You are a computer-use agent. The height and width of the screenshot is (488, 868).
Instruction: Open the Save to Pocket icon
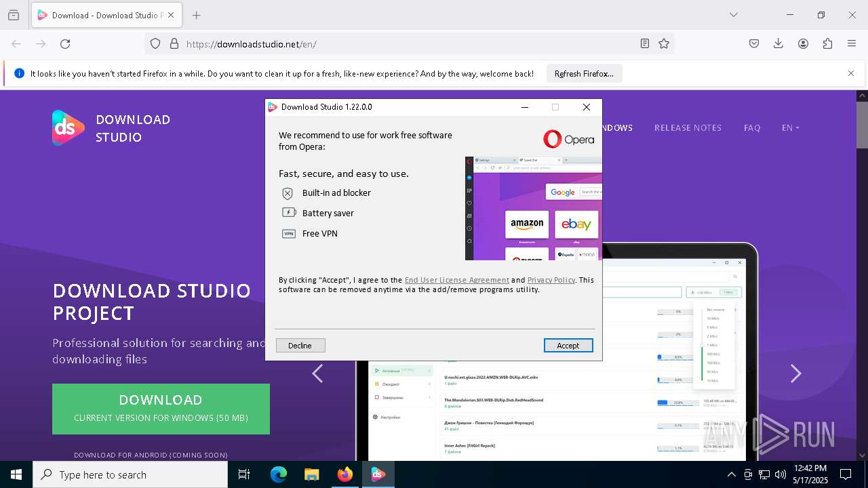[754, 43]
